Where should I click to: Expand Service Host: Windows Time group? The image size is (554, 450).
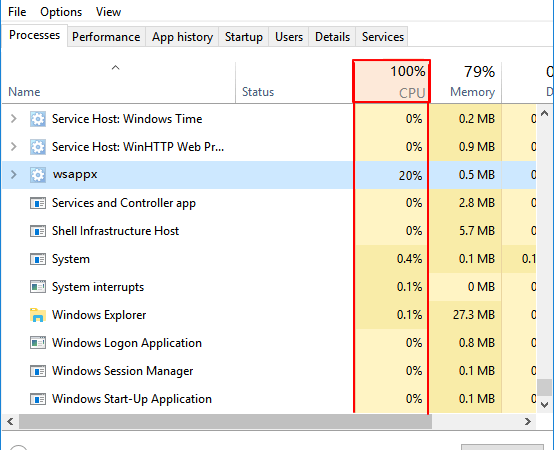tap(14, 119)
